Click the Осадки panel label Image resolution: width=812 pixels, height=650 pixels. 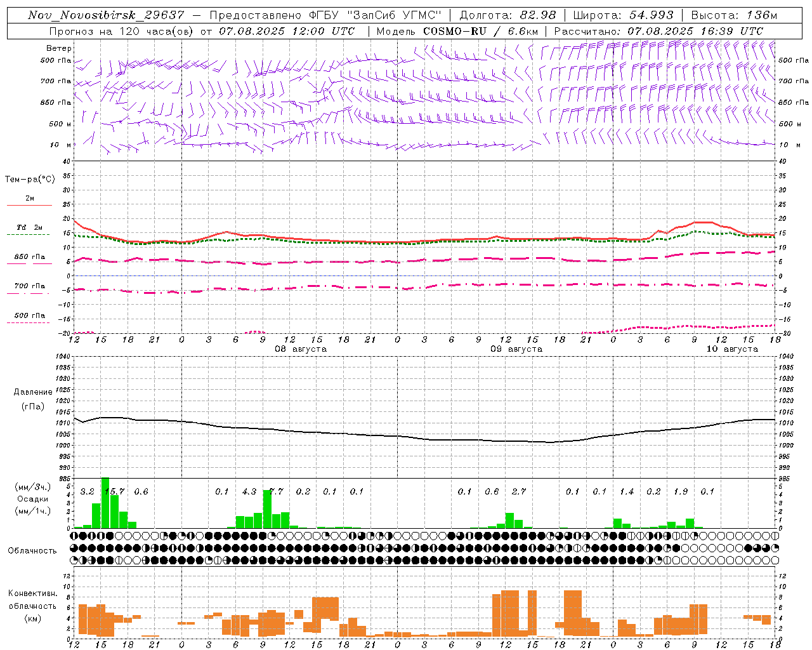[x=33, y=499]
